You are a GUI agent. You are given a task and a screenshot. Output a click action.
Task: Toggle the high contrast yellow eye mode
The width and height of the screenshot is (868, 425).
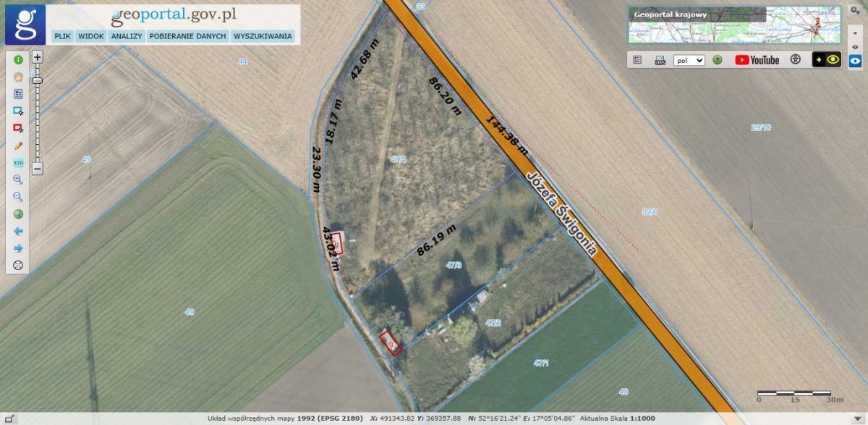(x=827, y=60)
